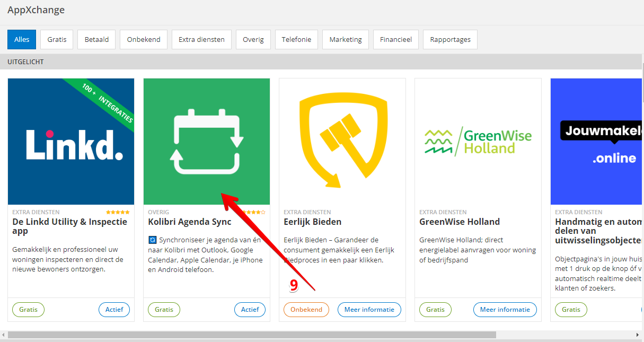Click Gratis badge on Kolibri Agenda Sync
This screenshot has height=342, width=644.
pyautogui.click(x=164, y=310)
